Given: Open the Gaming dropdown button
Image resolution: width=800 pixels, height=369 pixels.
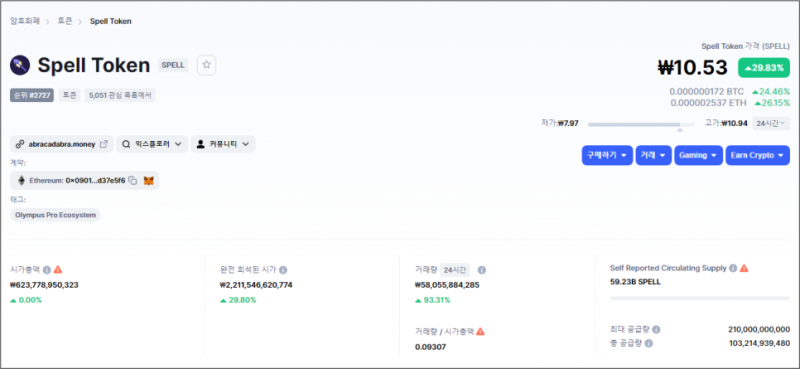Looking at the screenshot, I should tap(698, 155).
